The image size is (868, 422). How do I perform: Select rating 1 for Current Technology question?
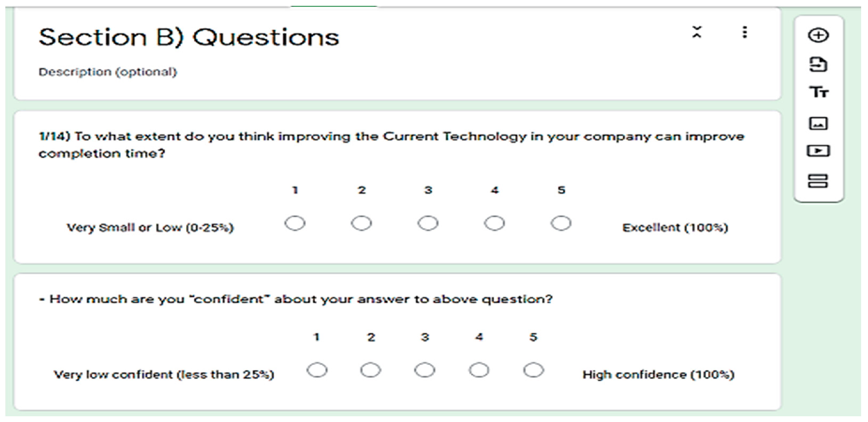point(295,224)
